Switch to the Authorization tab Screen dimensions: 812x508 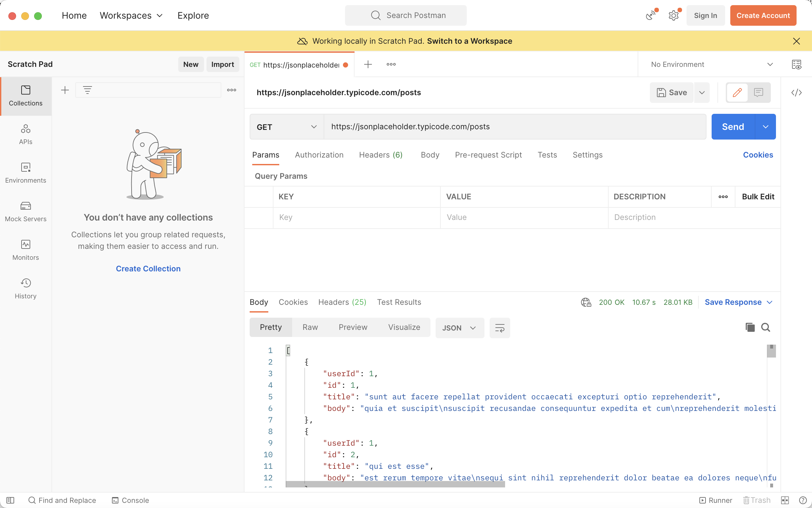319,155
